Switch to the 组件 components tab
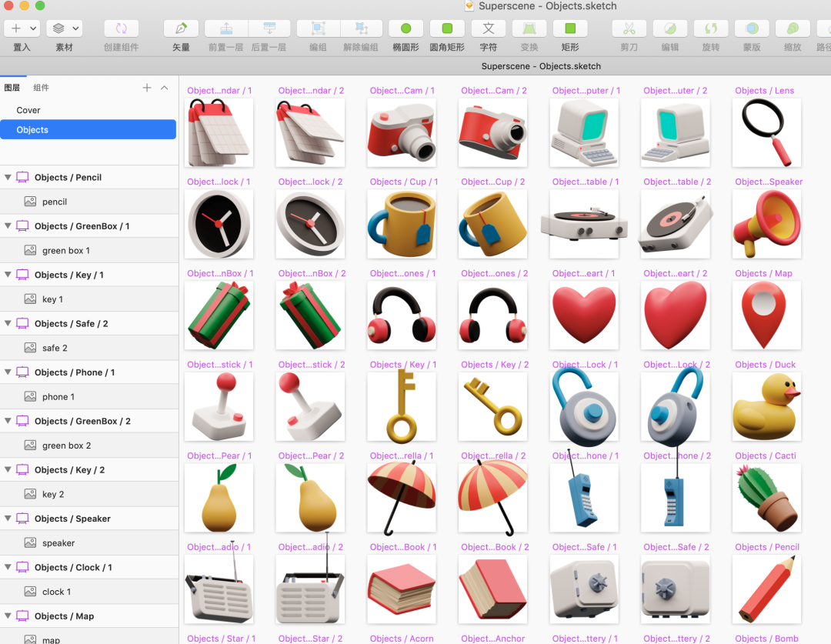 [42, 88]
